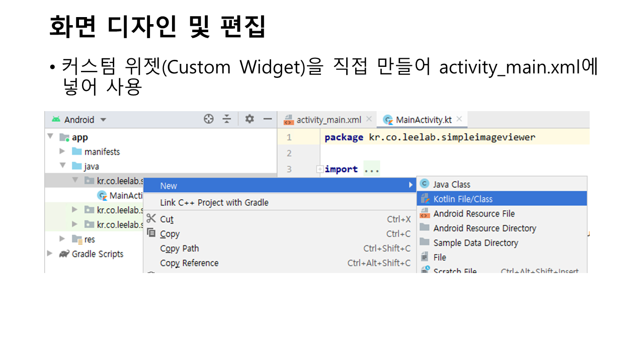
Task: Expand Gradle Scripts node
Action: point(50,253)
